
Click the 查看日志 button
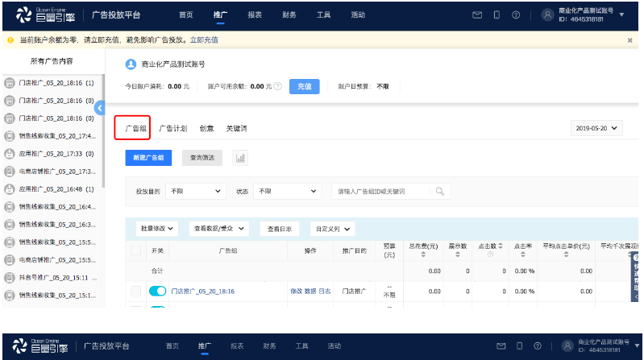280,229
